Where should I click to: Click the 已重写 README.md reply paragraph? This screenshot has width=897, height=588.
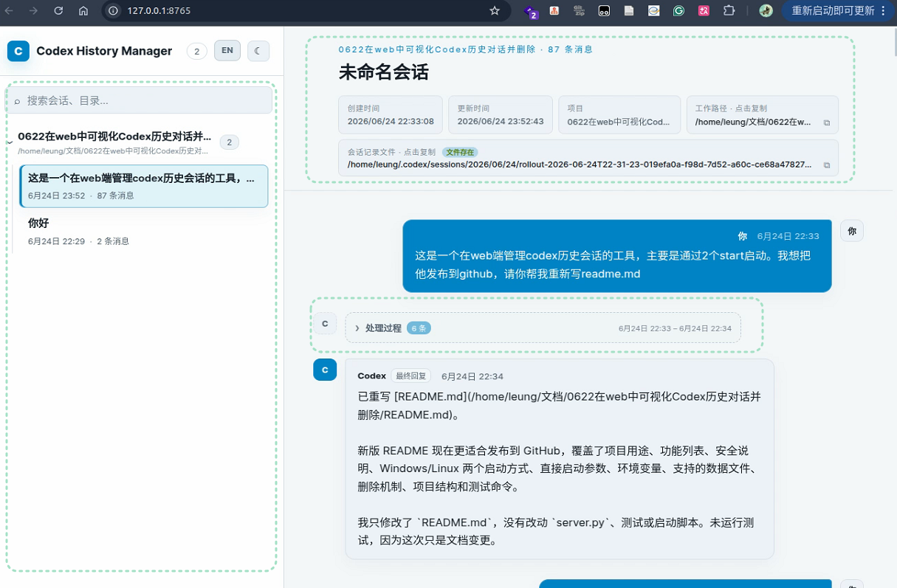click(x=560, y=405)
